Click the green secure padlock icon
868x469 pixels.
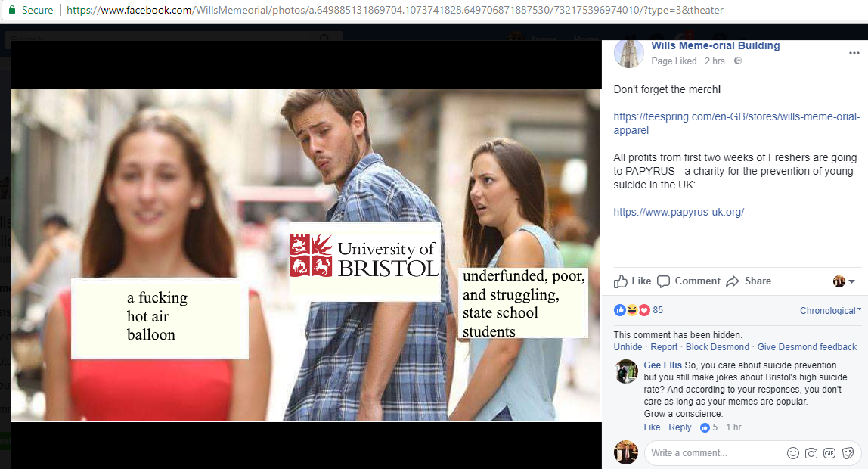(x=12, y=9)
